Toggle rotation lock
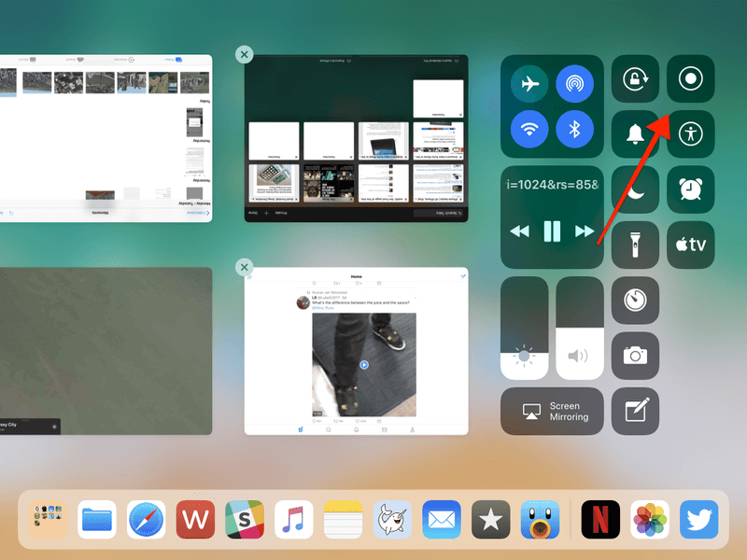The height and width of the screenshot is (560, 747). click(635, 79)
